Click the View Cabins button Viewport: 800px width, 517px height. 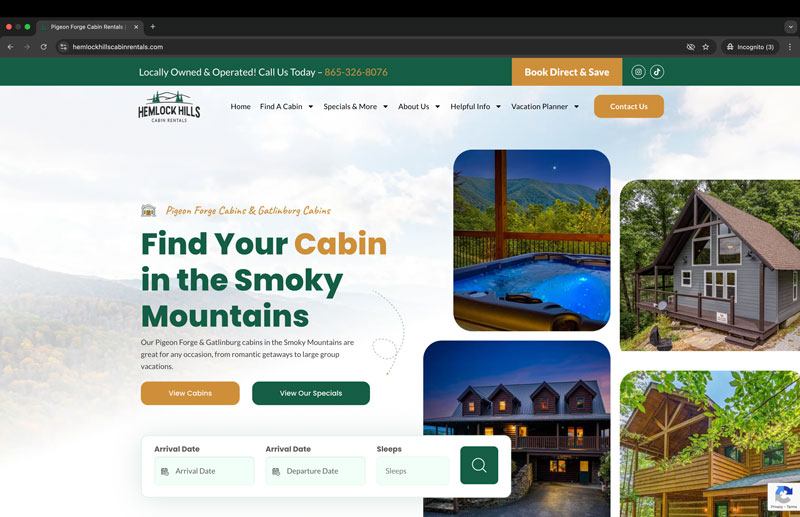190,393
